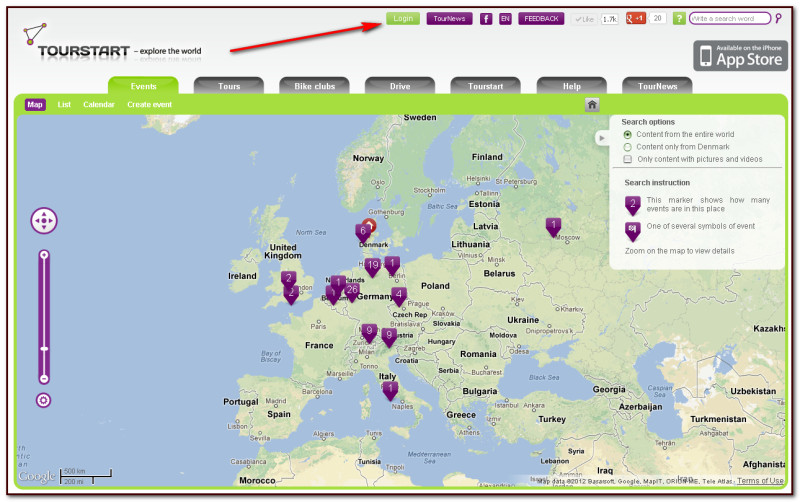
Task: Click the red marker near Denmark
Action: point(370,224)
